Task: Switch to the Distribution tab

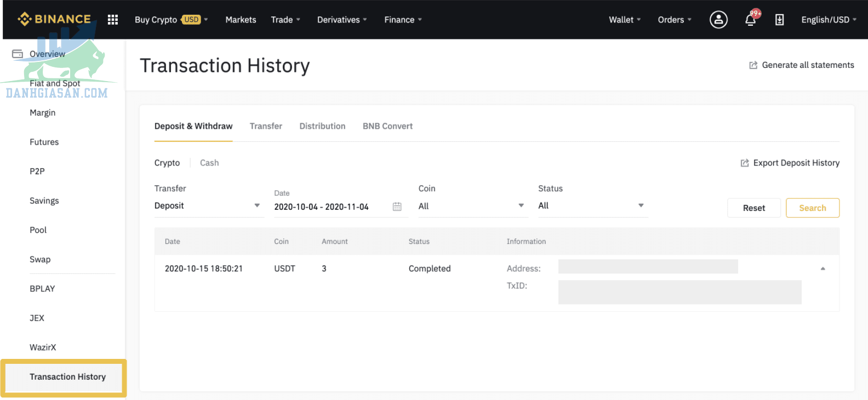Action: pyautogui.click(x=322, y=126)
